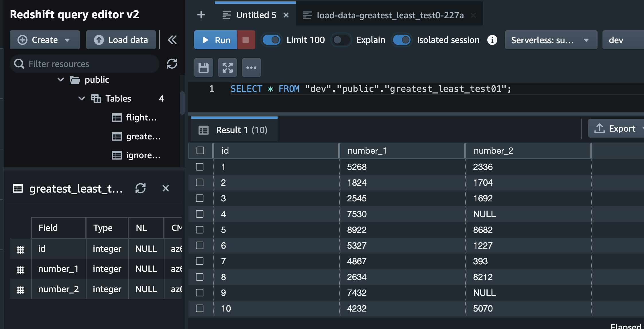Click the resource tree scrollbar
644x329 pixels.
(x=182, y=103)
